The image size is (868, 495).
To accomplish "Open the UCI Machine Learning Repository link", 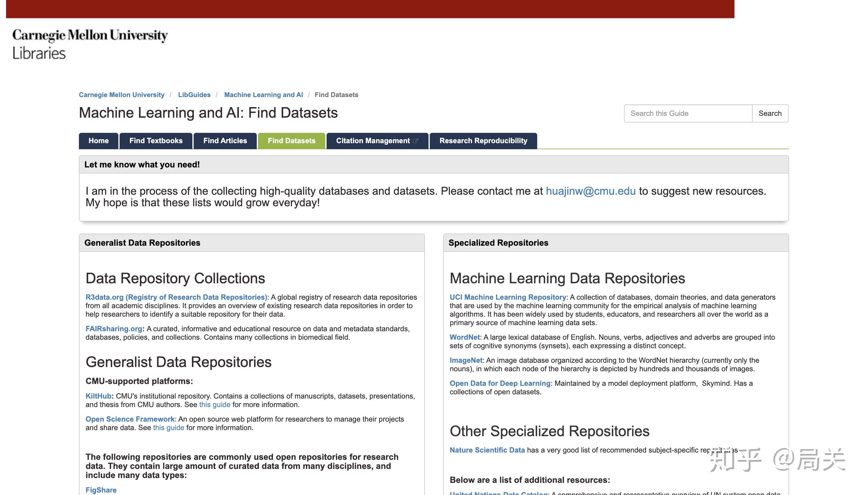I will (507, 297).
